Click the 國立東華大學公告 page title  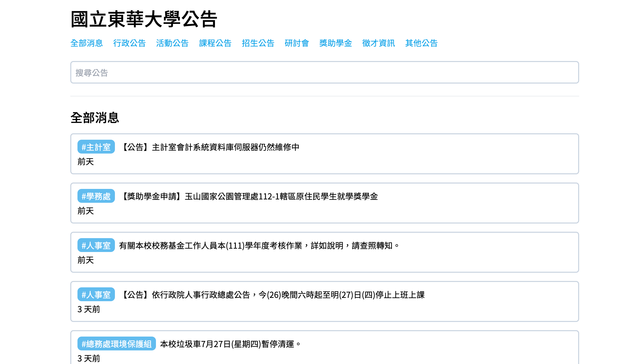click(144, 17)
